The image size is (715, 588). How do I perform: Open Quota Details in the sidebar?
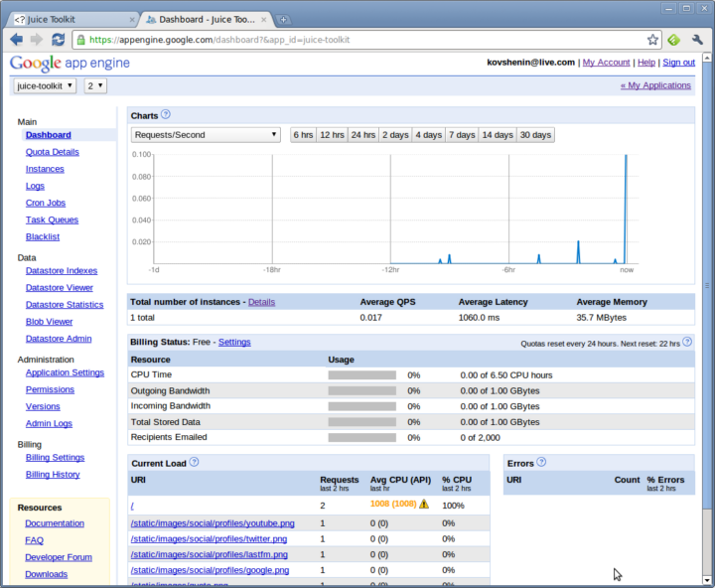click(x=53, y=152)
